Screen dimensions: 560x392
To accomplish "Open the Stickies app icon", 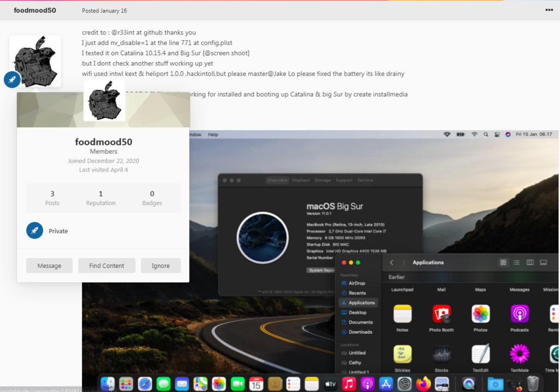I will 402,354.
